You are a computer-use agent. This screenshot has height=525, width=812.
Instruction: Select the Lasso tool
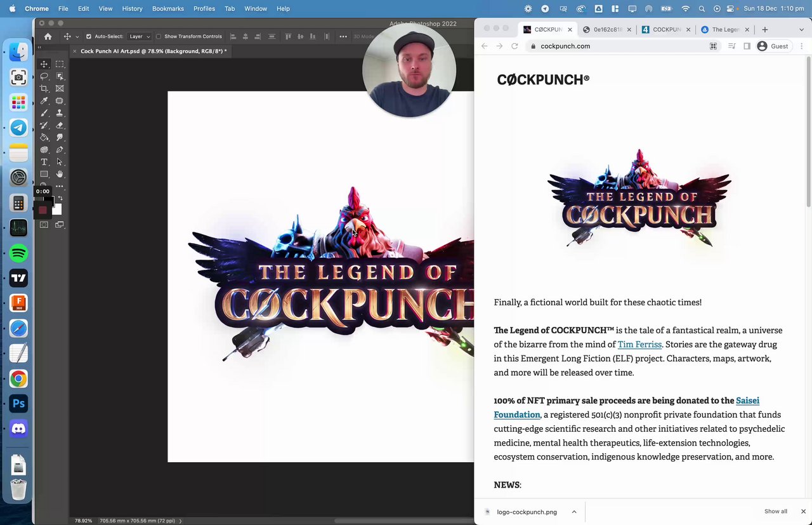44,76
